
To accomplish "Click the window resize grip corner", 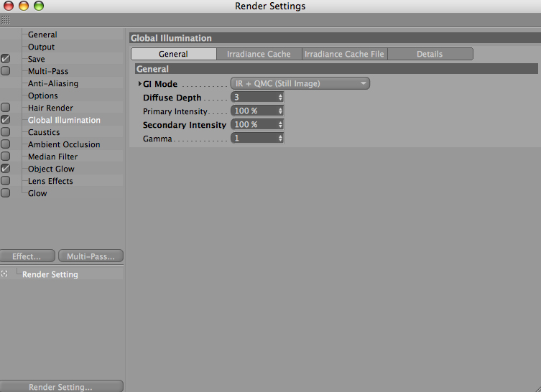I will 537,388.
